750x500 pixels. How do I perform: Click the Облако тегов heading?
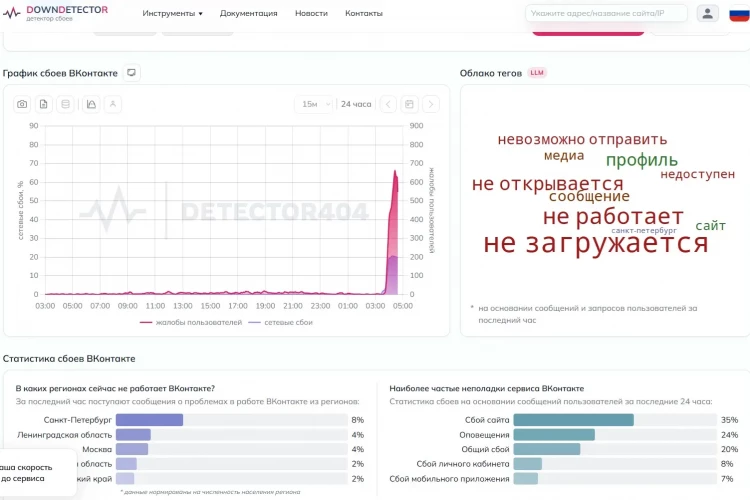491,73
